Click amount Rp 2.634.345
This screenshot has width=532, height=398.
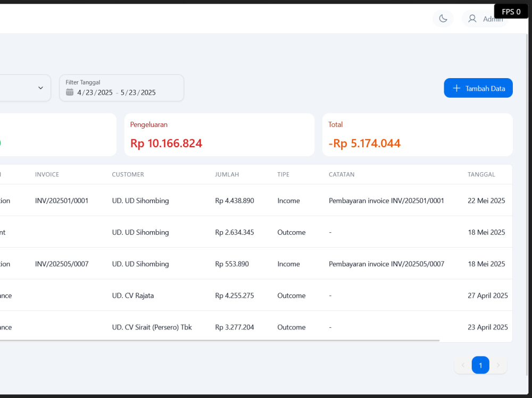click(235, 232)
